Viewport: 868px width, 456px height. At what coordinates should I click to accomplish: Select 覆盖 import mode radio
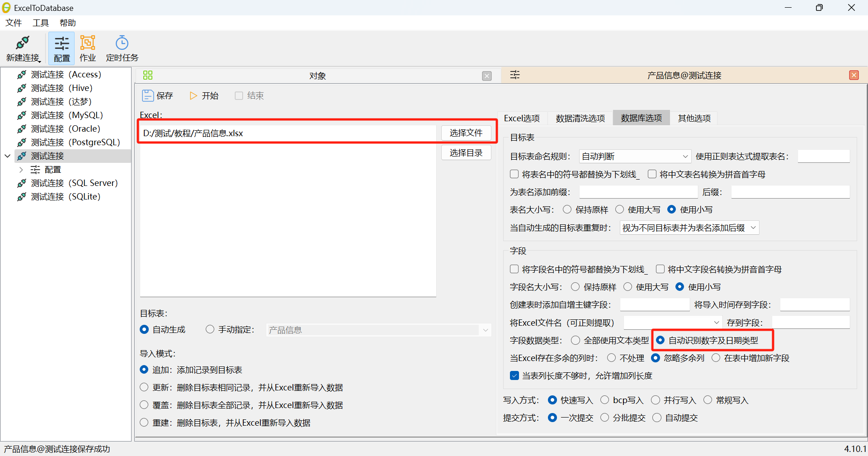click(144, 405)
